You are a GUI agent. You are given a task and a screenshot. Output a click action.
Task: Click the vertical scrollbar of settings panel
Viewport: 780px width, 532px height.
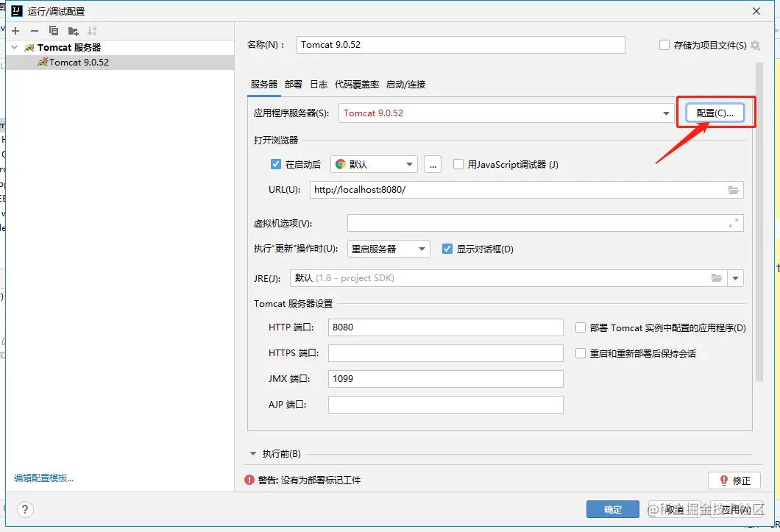759,221
